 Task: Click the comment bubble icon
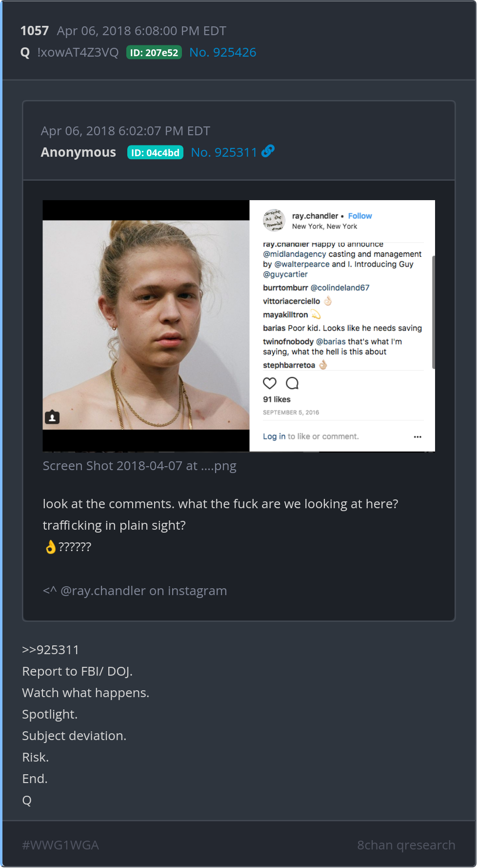292,383
